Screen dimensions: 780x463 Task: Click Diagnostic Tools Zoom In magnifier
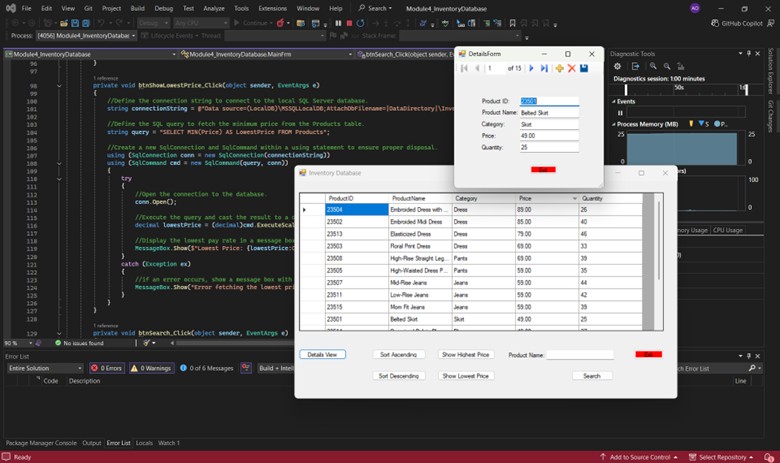tap(653, 66)
